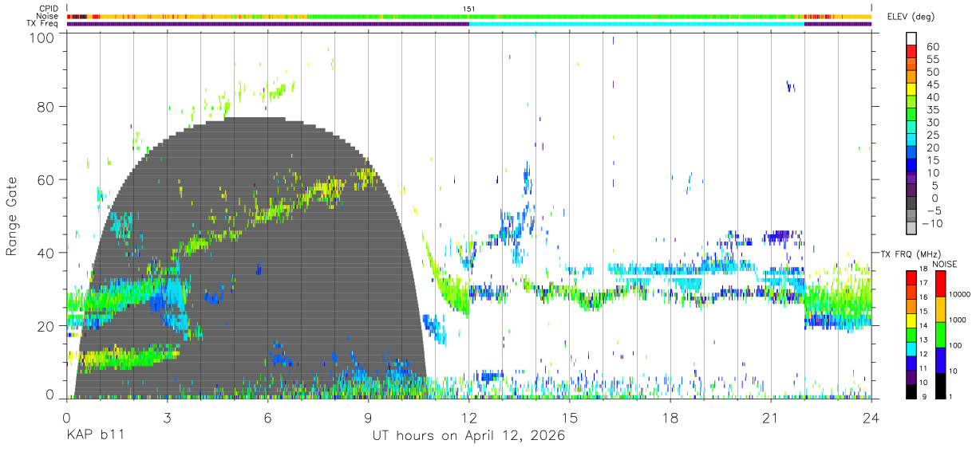Click the 10000 label on NOISE colorbar

click(960, 294)
